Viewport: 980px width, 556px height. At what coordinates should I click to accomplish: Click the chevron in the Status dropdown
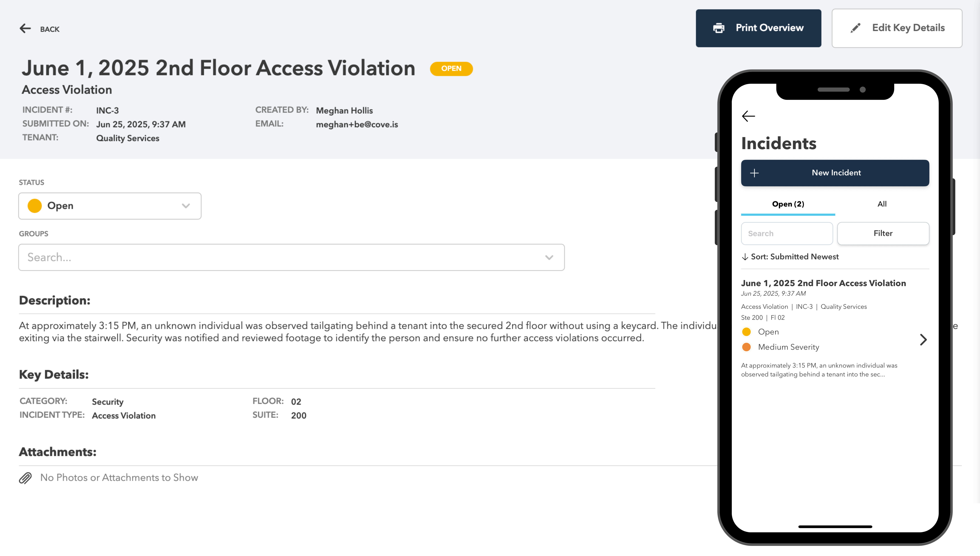[186, 206]
